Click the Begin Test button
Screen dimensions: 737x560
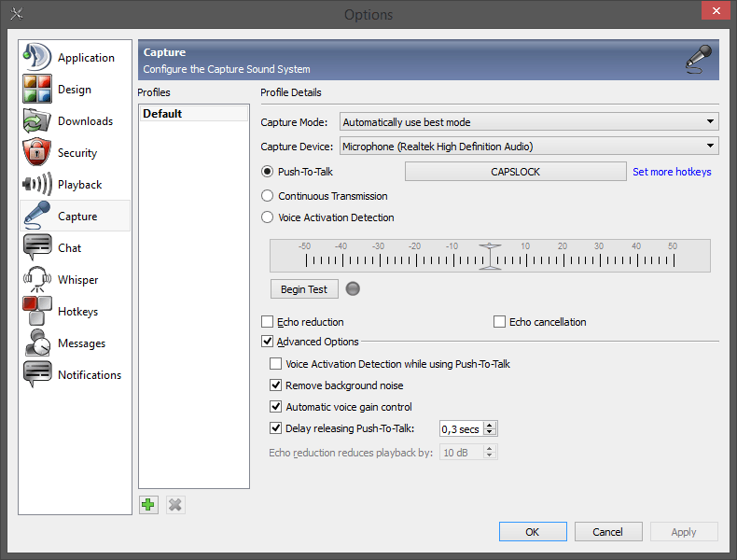coord(304,289)
